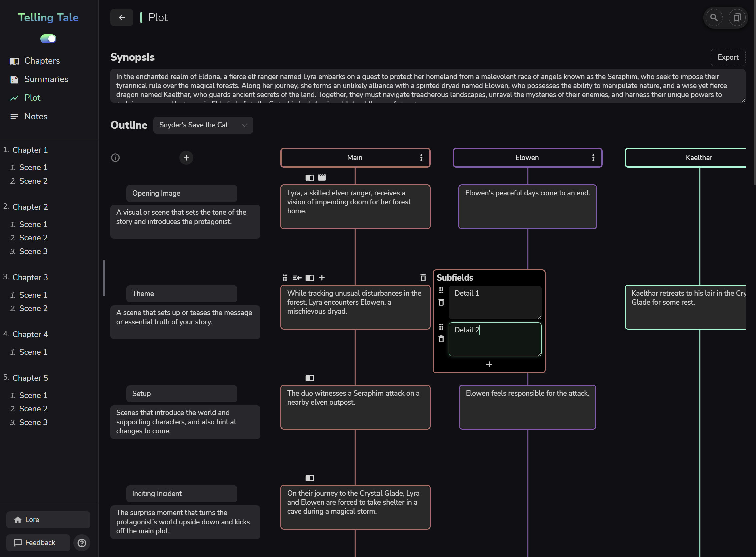
Task: Delete the Theme plot card via trash icon
Action: coord(423,277)
